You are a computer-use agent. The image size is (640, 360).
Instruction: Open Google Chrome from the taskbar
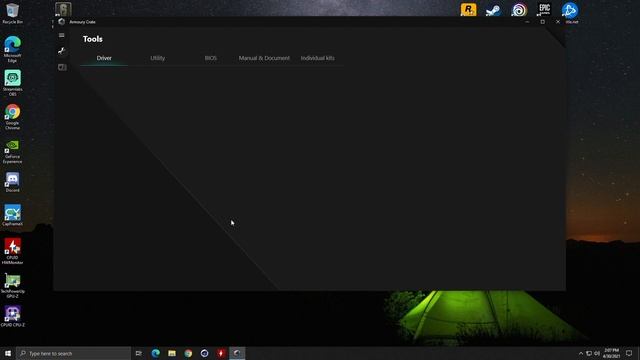(x=188, y=353)
